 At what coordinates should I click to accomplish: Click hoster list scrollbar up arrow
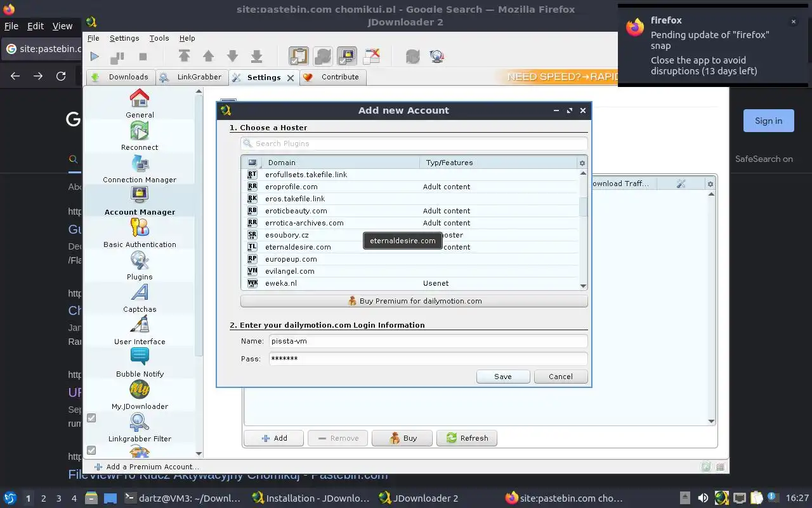[x=583, y=172]
